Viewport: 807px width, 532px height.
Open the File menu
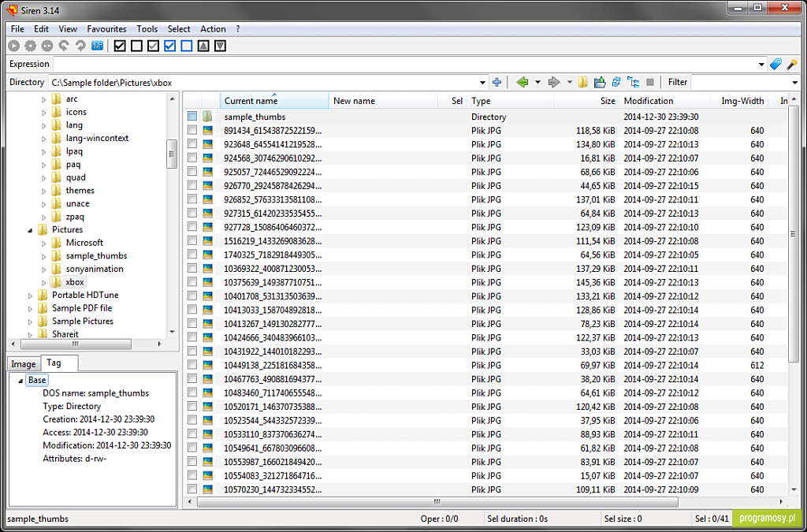17,29
